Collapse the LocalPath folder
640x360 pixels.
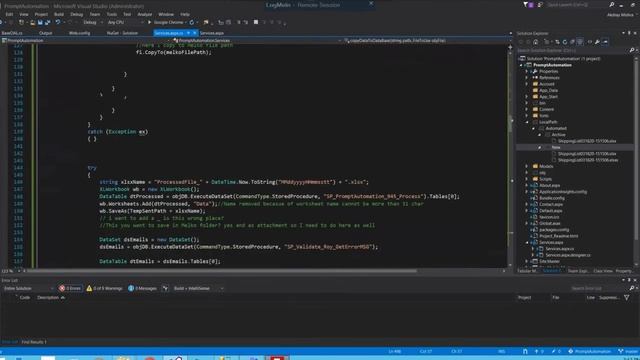(527, 122)
